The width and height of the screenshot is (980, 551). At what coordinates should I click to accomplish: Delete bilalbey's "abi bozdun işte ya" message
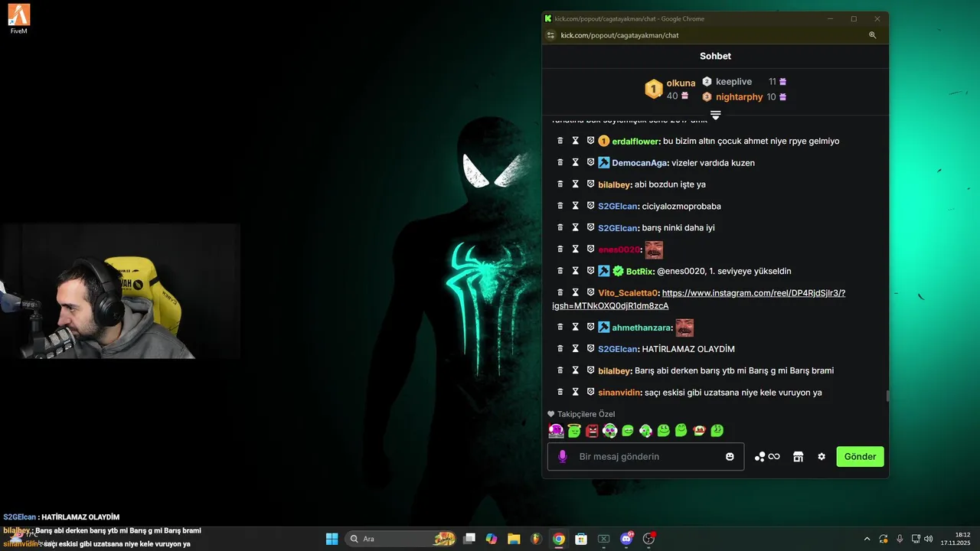click(x=560, y=184)
